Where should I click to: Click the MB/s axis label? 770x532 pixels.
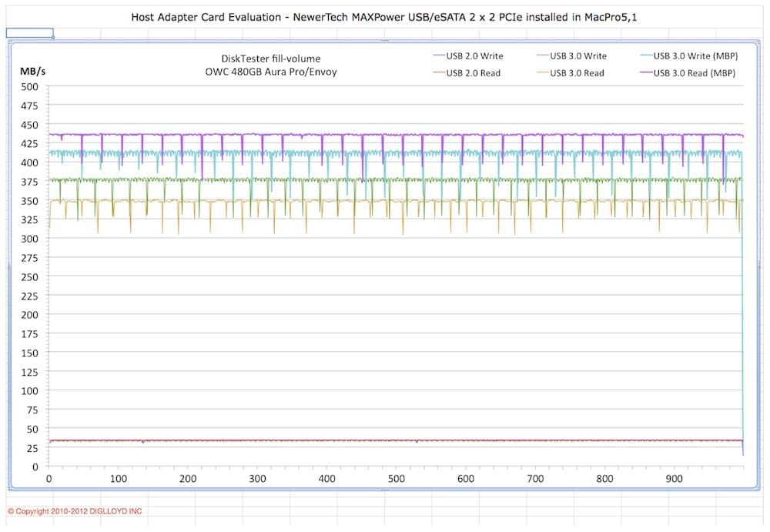click(x=32, y=70)
